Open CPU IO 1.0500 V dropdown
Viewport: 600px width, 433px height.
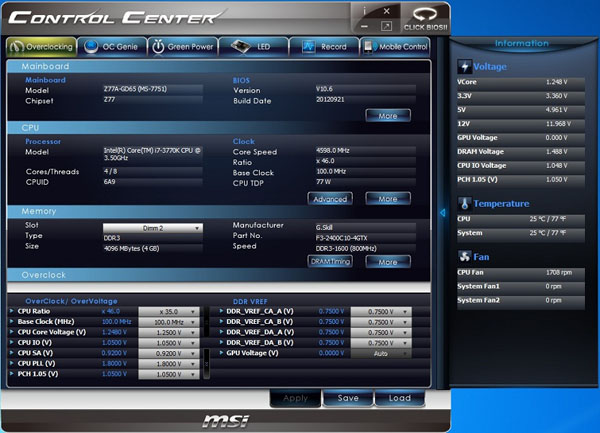[169, 343]
